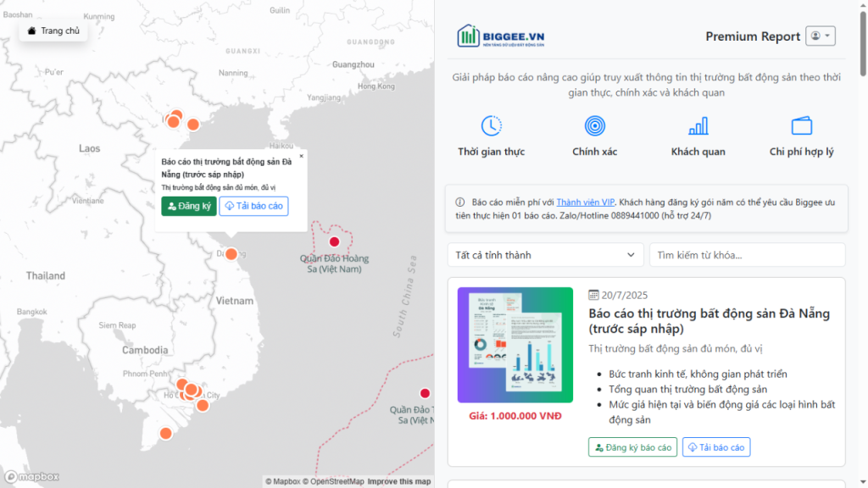
Task: Click the Phnom Penh label on the map
Action: (145, 374)
